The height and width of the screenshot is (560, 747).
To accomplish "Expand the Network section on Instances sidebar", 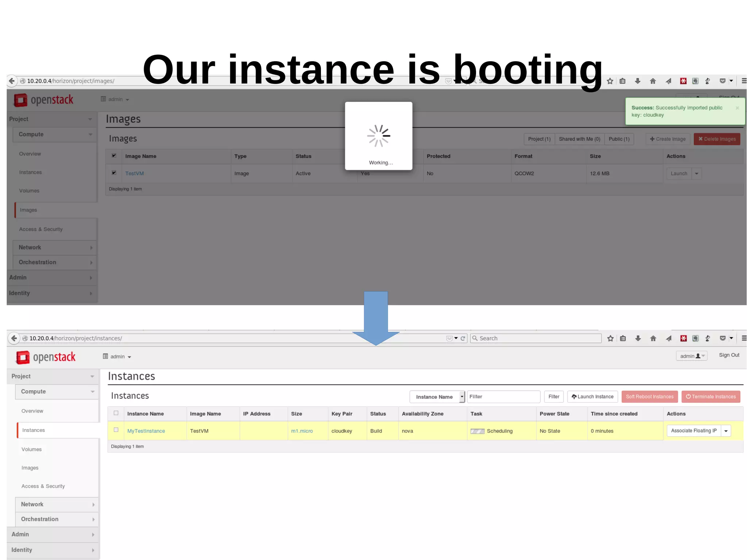I will click(57, 504).
